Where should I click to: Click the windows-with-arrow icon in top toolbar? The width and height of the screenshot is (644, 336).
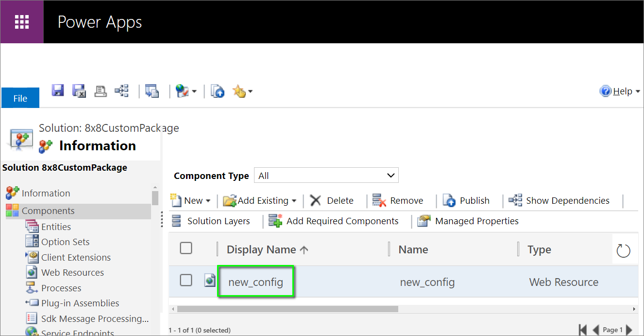pyautogui.click(x=152, y=91)
